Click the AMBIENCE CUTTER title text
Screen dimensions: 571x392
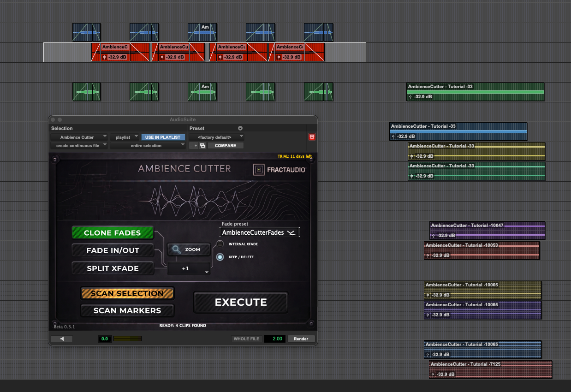(x=184, y=168)
